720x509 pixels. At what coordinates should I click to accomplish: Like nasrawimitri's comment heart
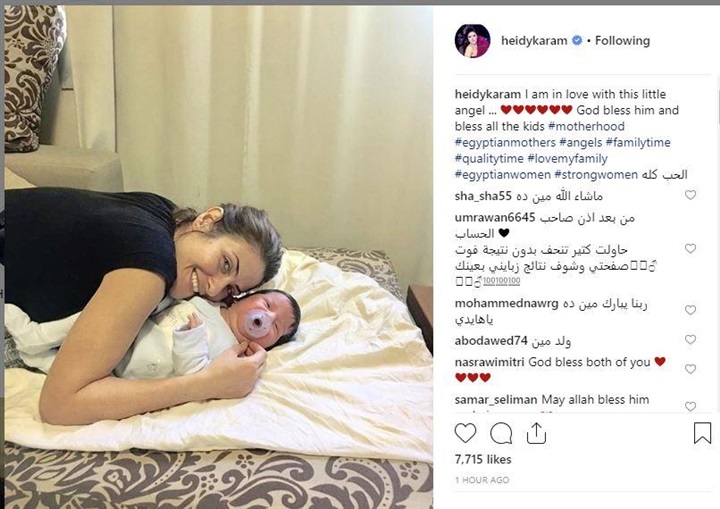pyautogui.click(x=690, y=369)
